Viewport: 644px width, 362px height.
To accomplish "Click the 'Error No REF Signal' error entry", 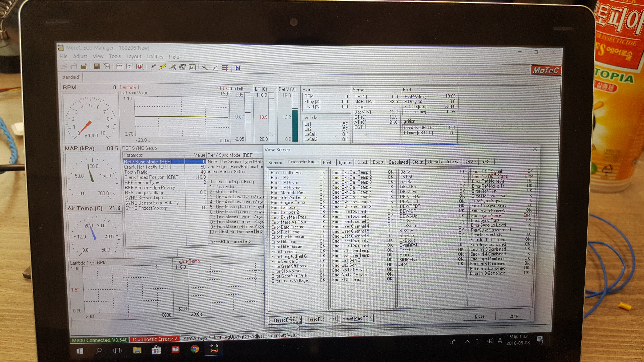I will [502, 176].
